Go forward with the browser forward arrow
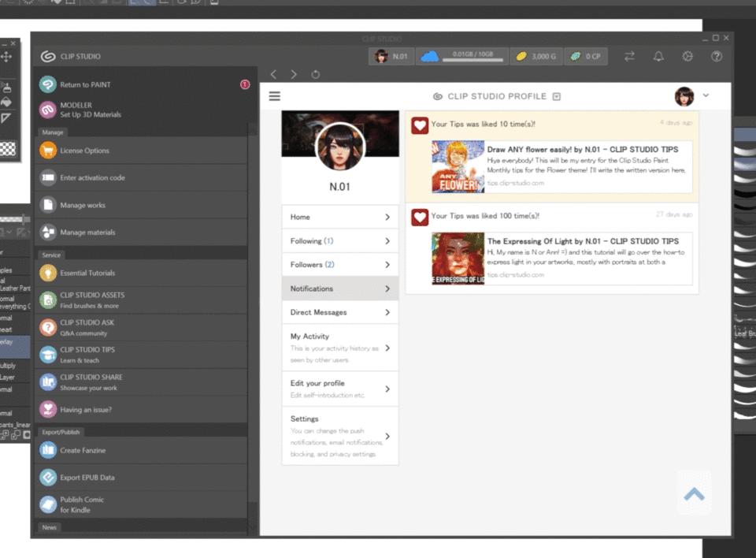 pyautogui.click(x=294, y=74)
